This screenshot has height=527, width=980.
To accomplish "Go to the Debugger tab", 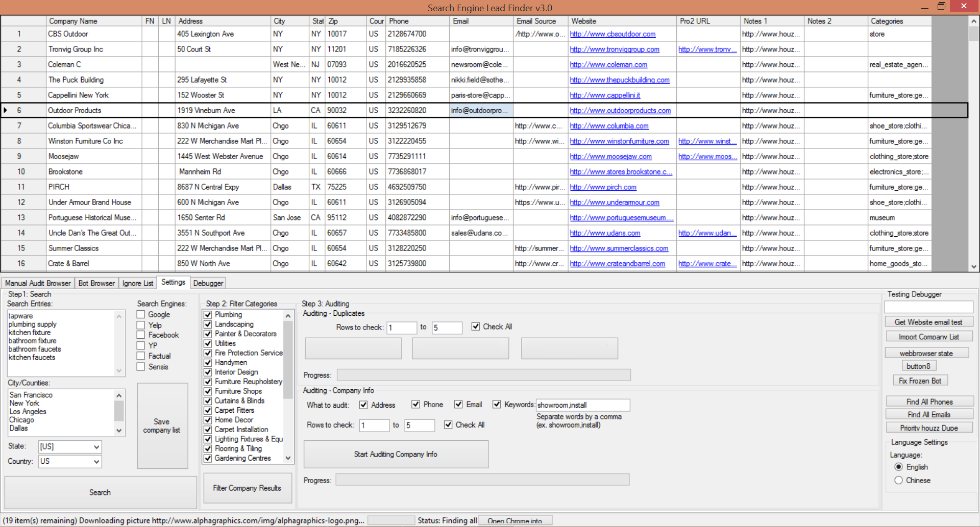I will 208,283.
